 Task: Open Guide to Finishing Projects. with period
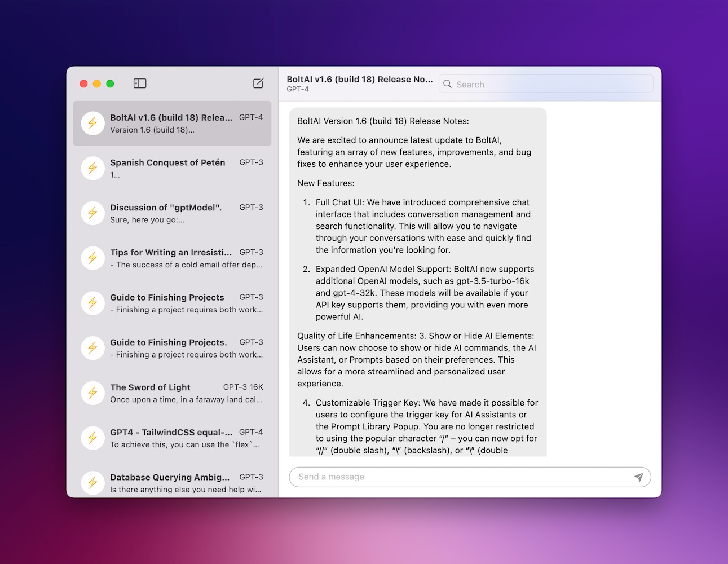tap(172, 348)
